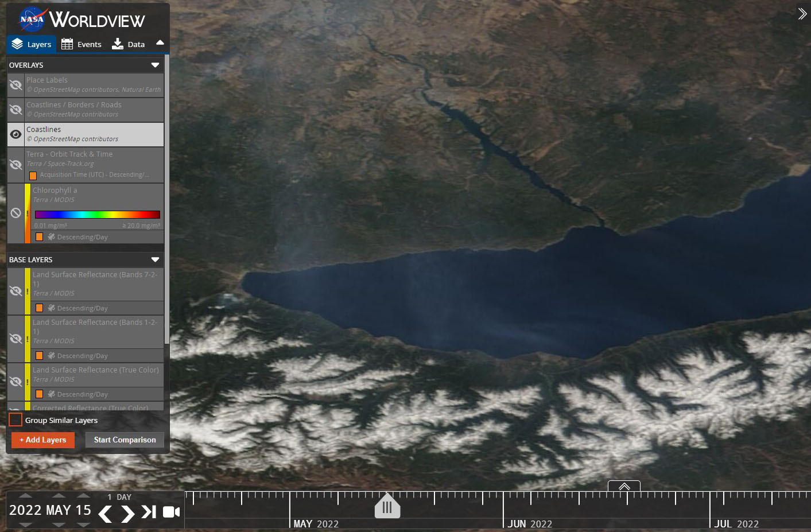Expand the right-side panel with the double chevron

pyautogui.click(x=802, y=14)
